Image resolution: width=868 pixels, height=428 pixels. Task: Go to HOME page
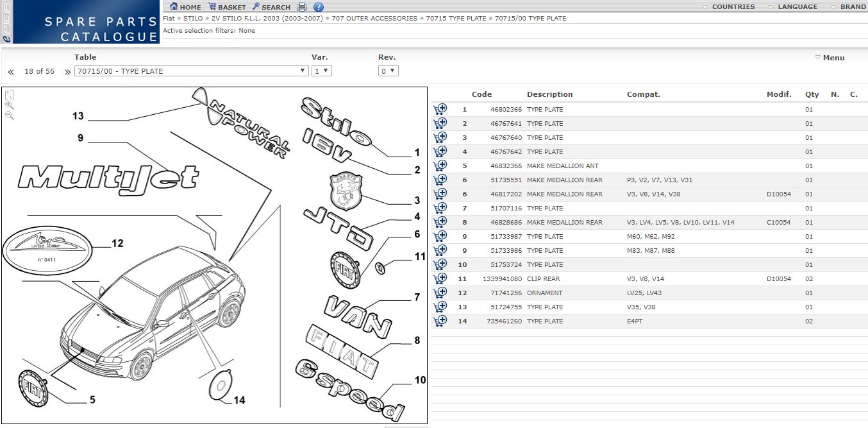(185, 7)
